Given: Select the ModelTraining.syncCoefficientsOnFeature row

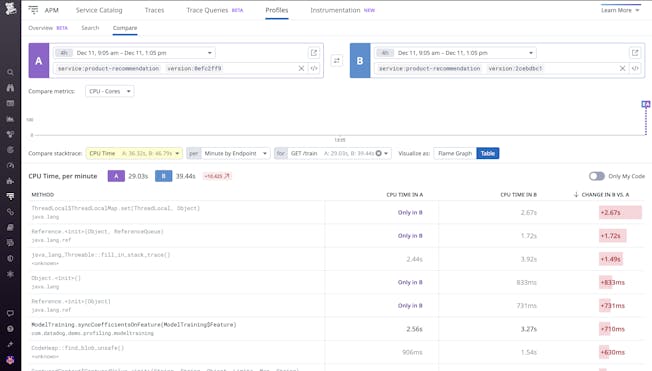Looking at the screenshot, I should pos(337,329).
